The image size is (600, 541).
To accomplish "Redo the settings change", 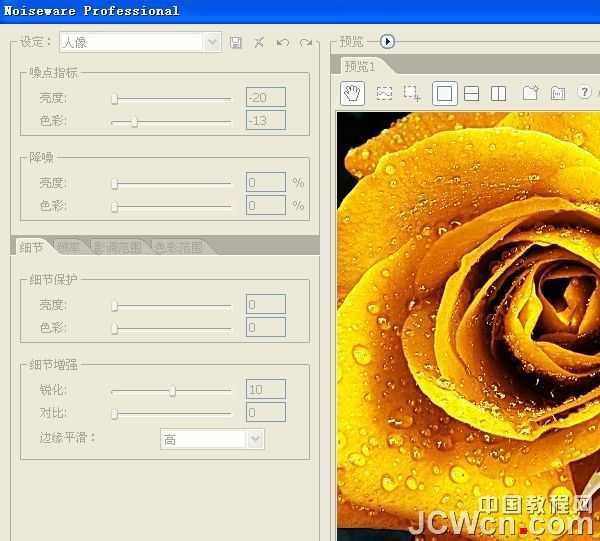I will tap(306, 42).
